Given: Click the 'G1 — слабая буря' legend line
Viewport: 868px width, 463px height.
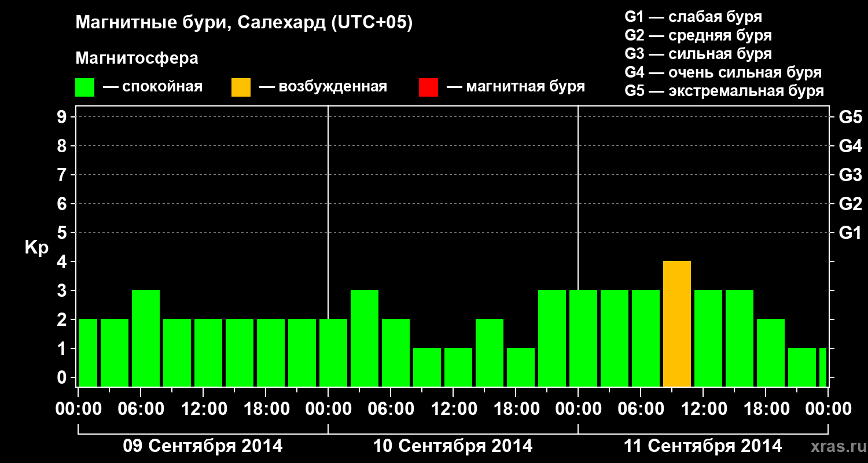Looking at the screenshot, I should pyautogui.click(x=693, y=17).
